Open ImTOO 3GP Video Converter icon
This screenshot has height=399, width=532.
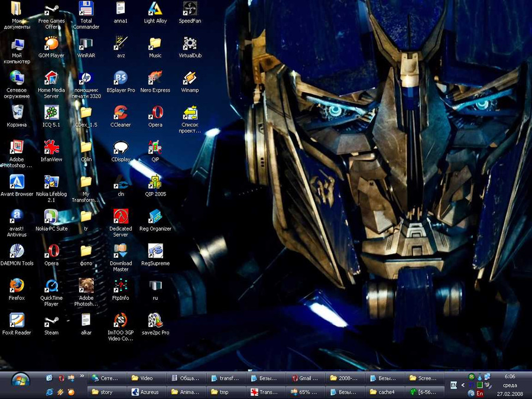121,327
